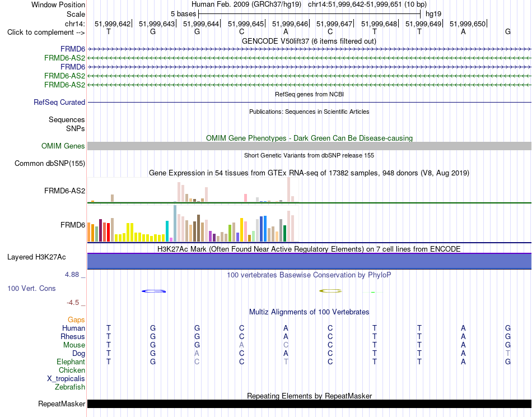Click the 'Window Position' label
Viewport: 532px width, 417px height.
[58, 4]
